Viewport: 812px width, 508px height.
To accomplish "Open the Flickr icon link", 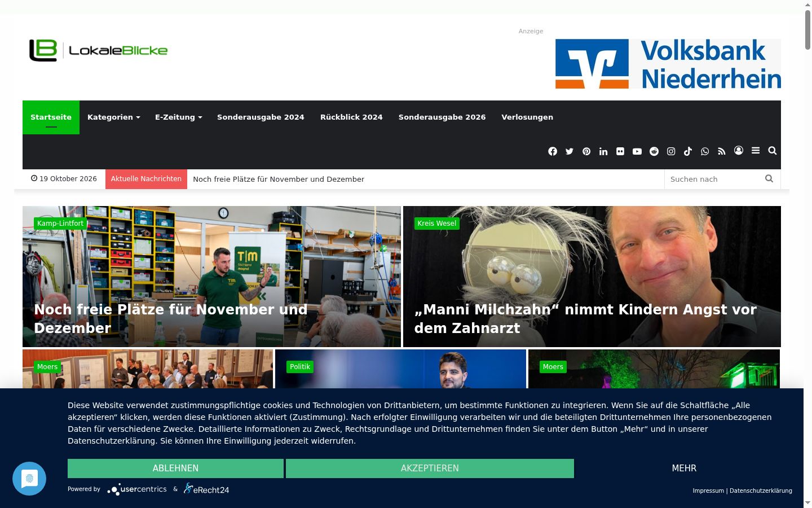I will point(620,151).
